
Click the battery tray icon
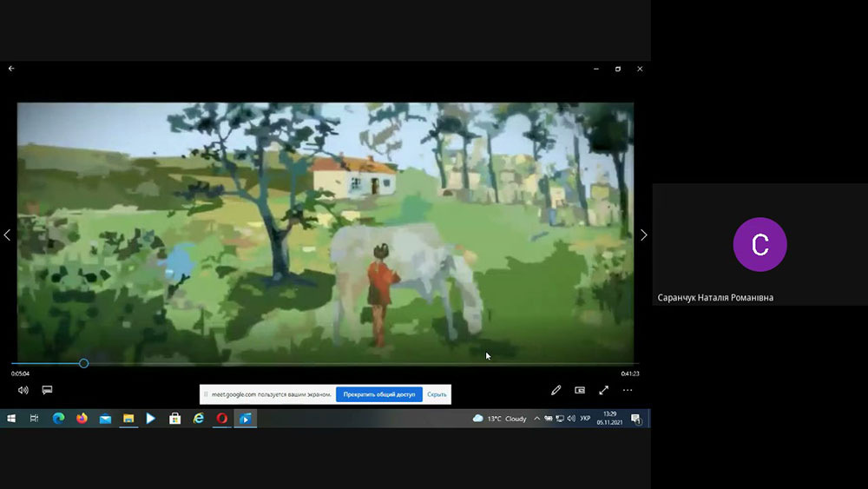(548, 419)
